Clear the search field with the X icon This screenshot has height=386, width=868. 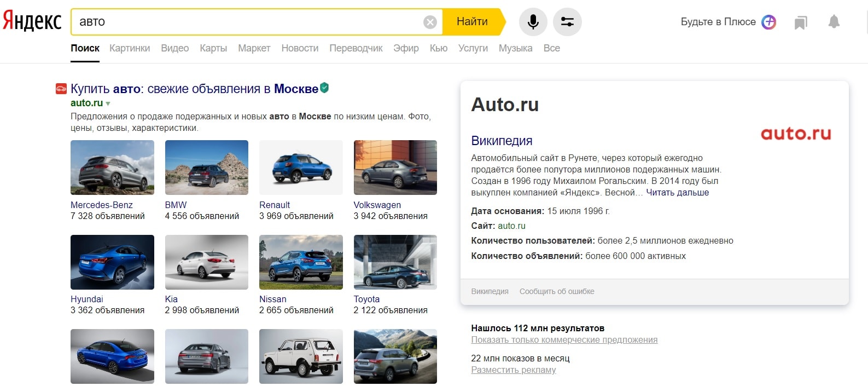point(430,22)
